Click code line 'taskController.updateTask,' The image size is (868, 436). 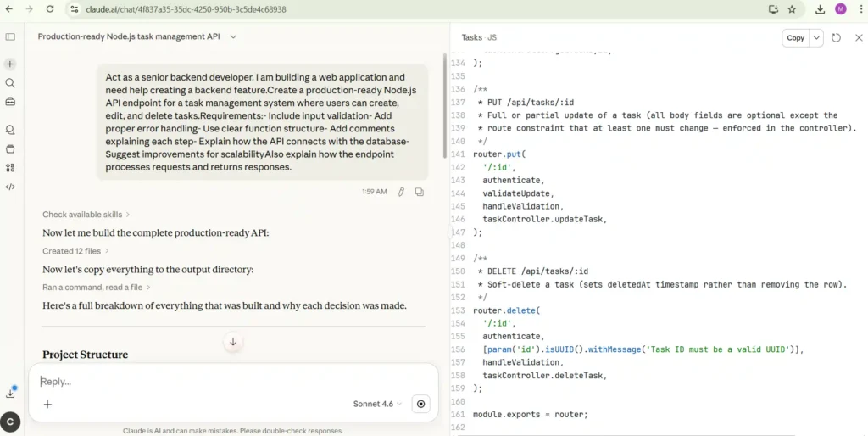545,220
